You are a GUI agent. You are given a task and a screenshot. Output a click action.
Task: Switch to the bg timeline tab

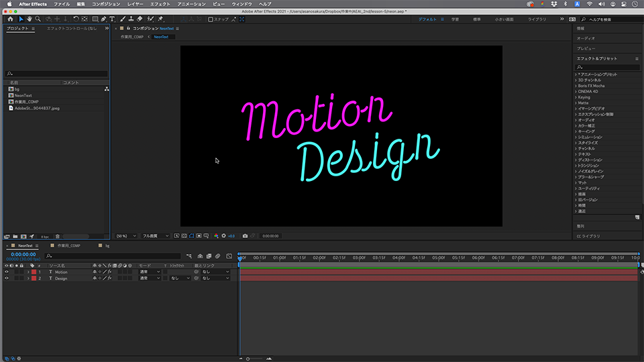pyautogui.click(x=107, y=246)
